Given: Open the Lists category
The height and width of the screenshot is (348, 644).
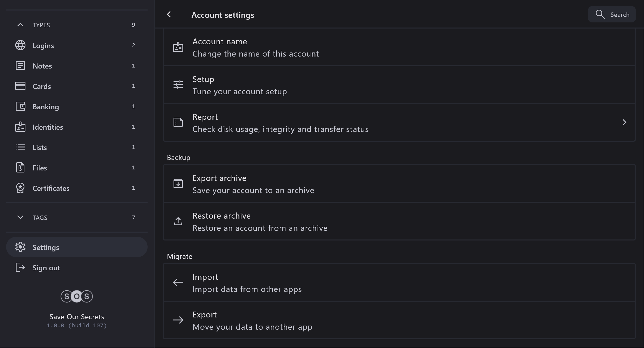Looking at the screenshot, I should pos(40,148).
